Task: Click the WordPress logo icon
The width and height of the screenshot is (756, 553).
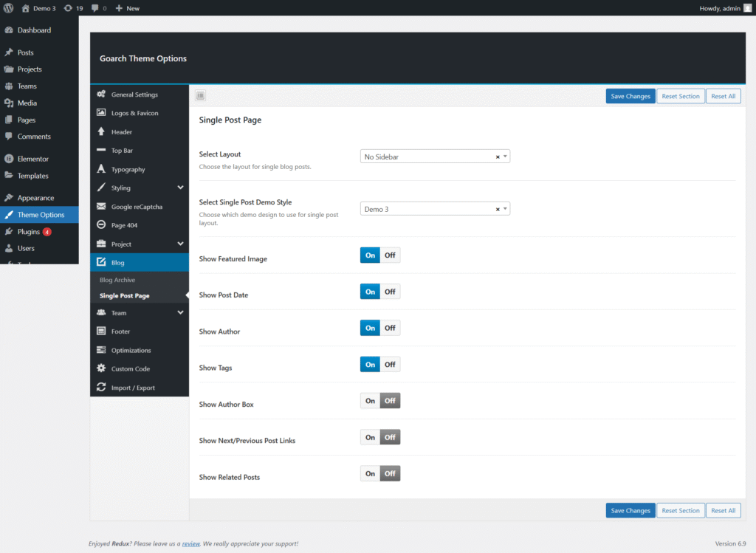Action: point(8,8)
